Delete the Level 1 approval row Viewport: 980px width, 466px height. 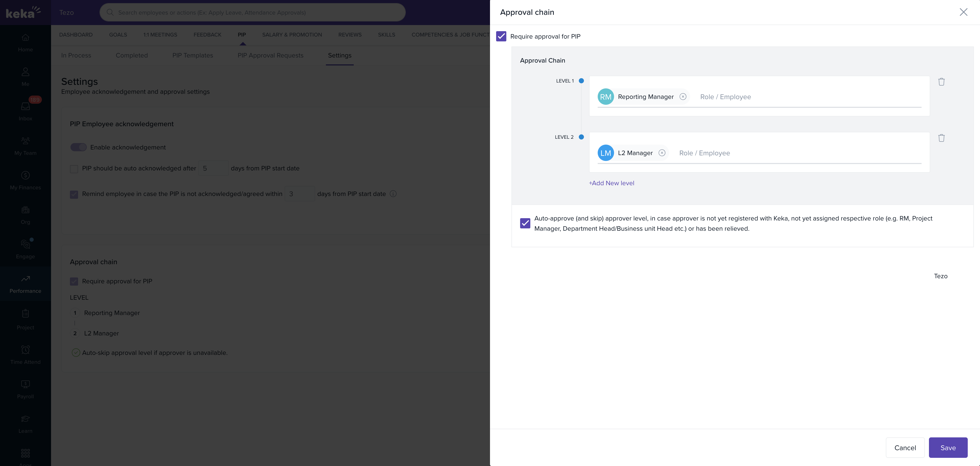pos(941,82)
